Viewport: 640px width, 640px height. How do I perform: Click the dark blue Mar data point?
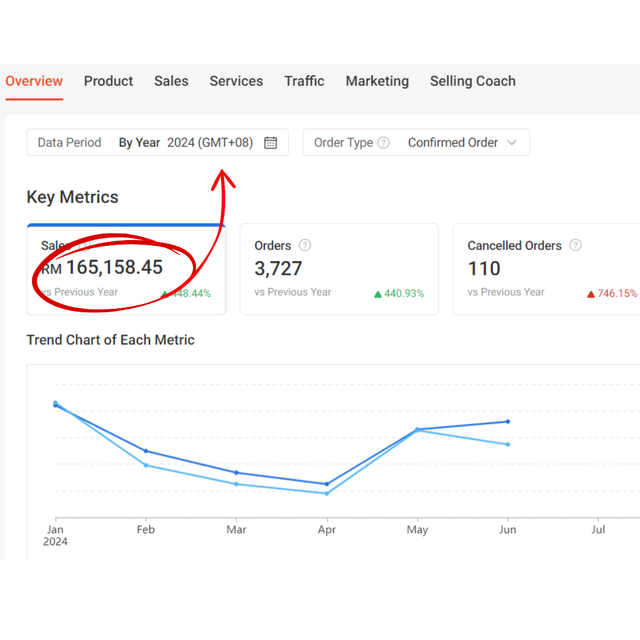pyautogui.click(x=236, y=473)
